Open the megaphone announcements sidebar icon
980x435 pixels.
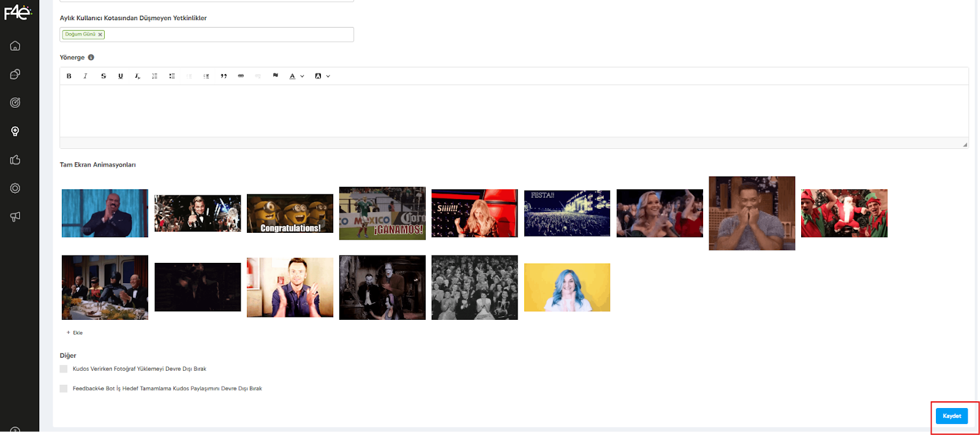[x=15, y=216]
